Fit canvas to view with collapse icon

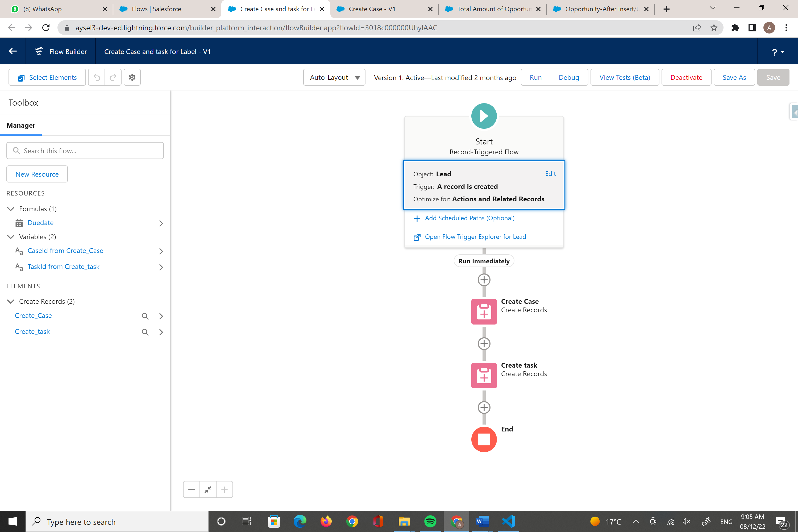click(x=208, y=489)
